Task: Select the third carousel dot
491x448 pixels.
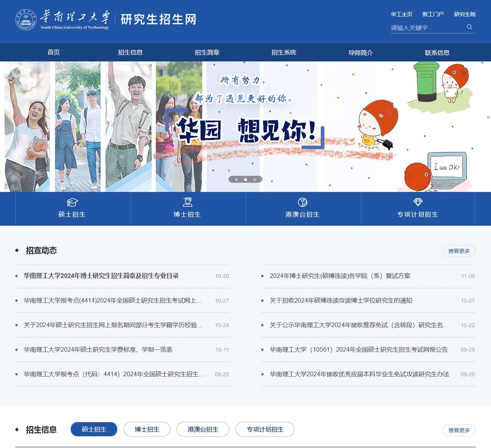Action: tap(255, 179)
